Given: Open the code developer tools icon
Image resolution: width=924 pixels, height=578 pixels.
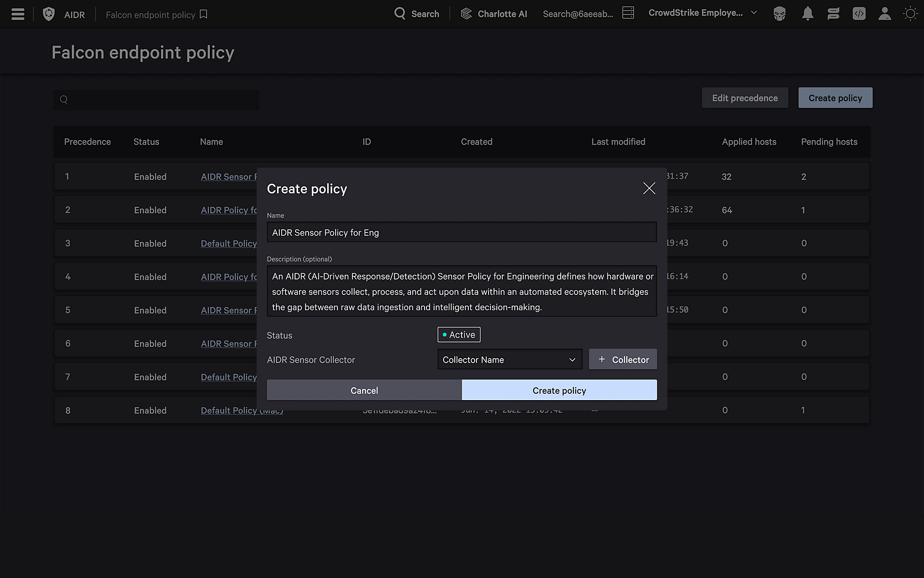Looking at the screenshot, I should 859,14.
